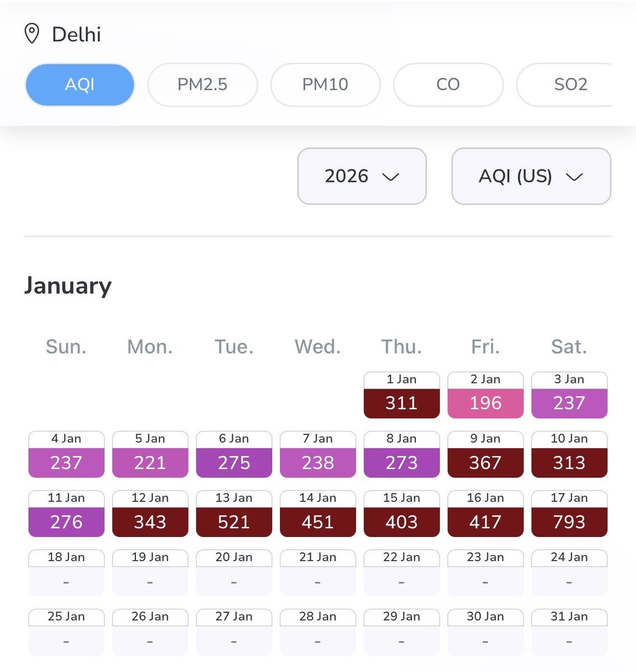Click the chevron arrow in 2026 dropdown
The image size is (636, 672).
point(390,177)
